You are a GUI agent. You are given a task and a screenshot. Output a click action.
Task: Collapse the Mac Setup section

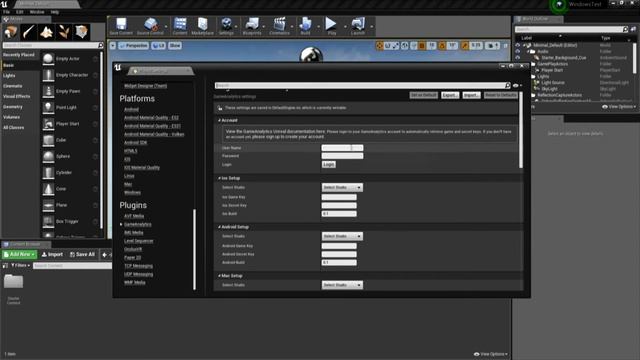219,276
